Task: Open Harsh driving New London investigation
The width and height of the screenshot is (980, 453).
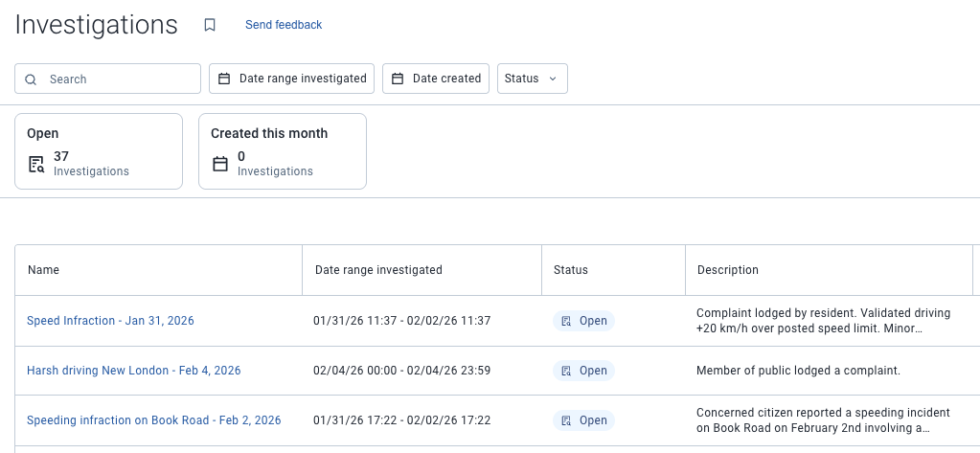Action: tap(134, 371)
